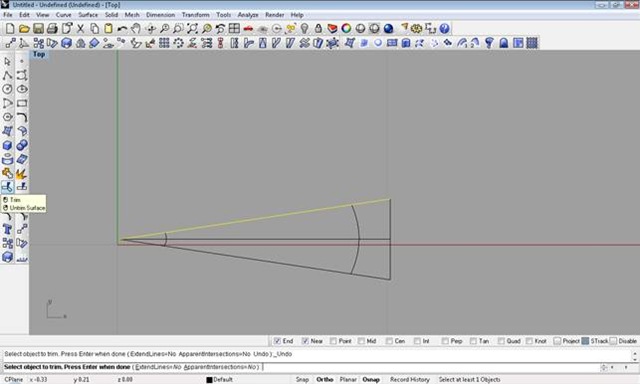This screenshot has height=384, width=640.
Task: Choose the Circle tool in the sidebar
Action: coord(7,89)
